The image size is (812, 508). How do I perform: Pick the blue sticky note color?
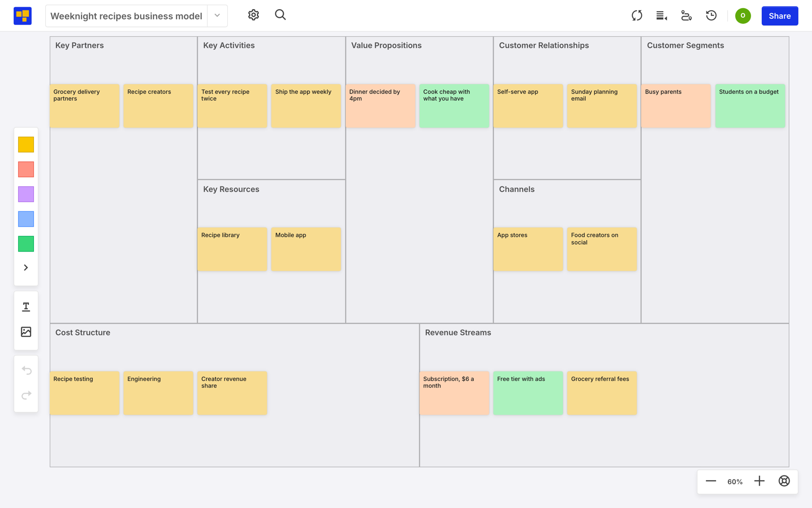pos(26,219)
